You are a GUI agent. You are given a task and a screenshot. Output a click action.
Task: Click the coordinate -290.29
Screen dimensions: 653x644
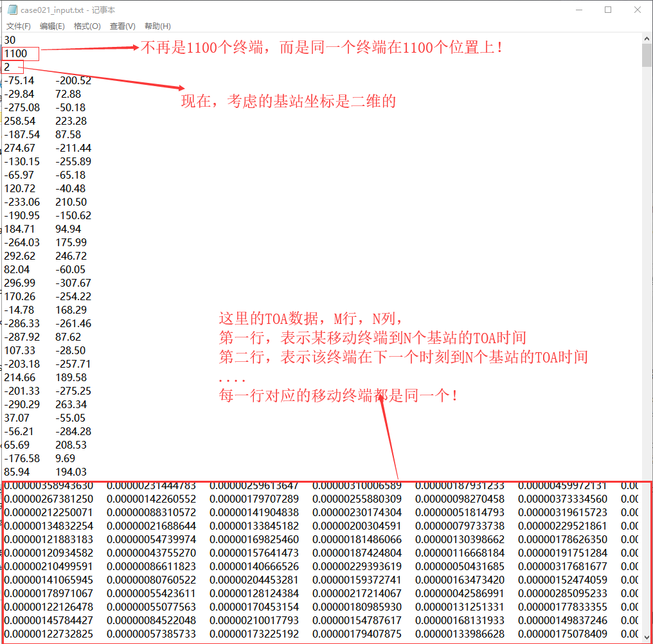[22, 404]
